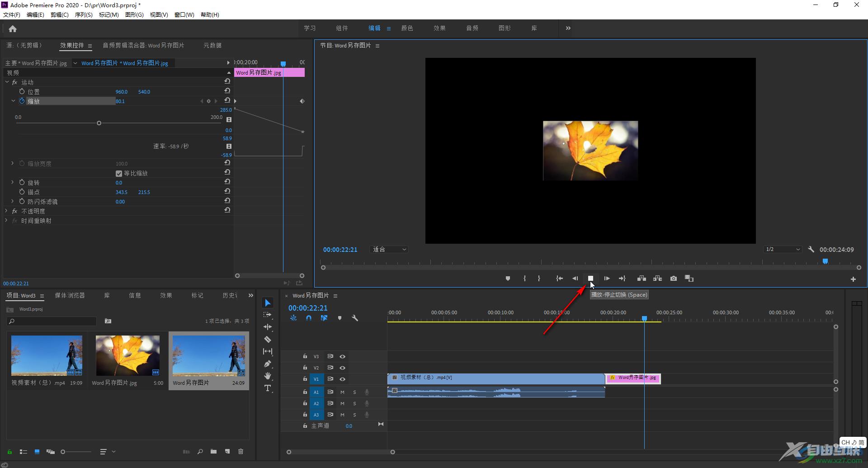
Task: Expand the Opacity effect
Action: [x=6, y=211]
